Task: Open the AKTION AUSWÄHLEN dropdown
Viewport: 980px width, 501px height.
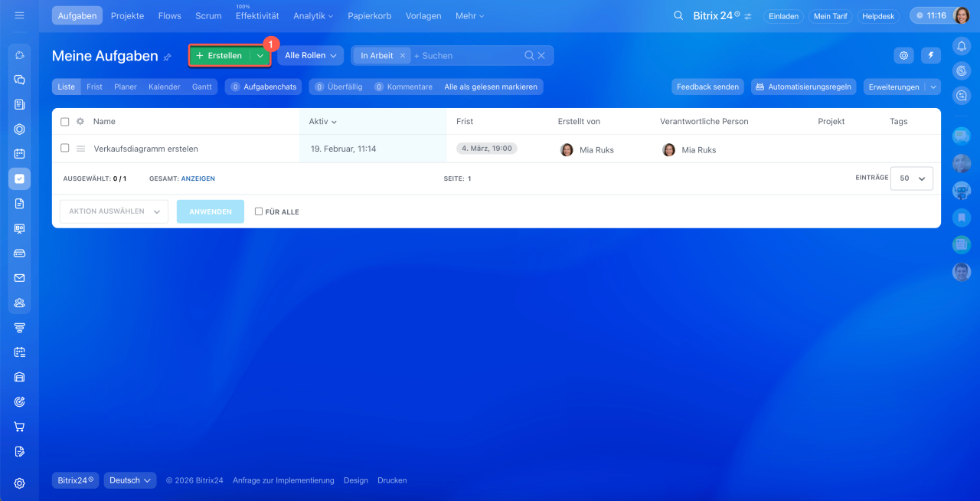Action: pos(114,211)
